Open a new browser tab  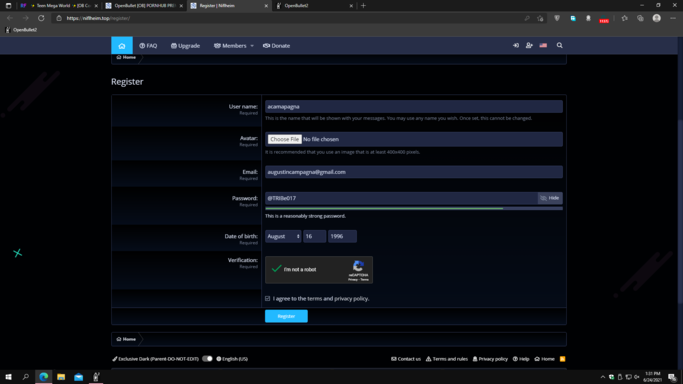click(x=363, y=6)
